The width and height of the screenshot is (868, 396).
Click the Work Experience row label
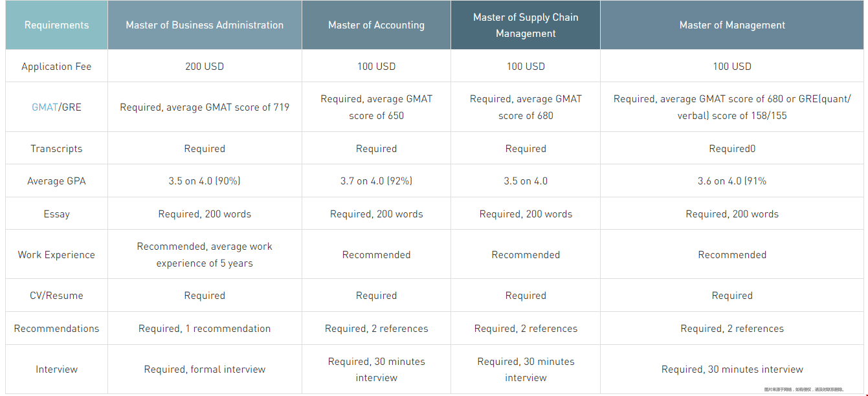pyautogui.click(x=56, y=255)
